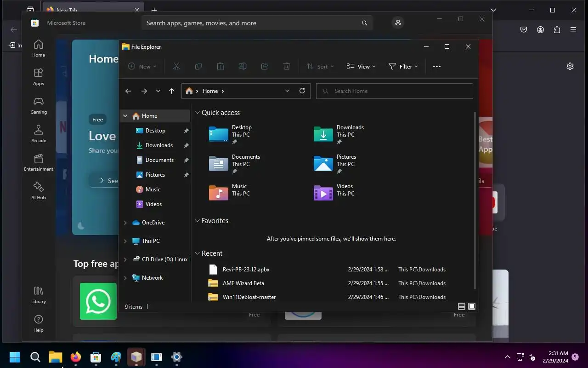The height and width of the screenshot is (368, 588).
Task: Open Entertainment in Microsoft Store sidebar
Action: tap(39, 162)
